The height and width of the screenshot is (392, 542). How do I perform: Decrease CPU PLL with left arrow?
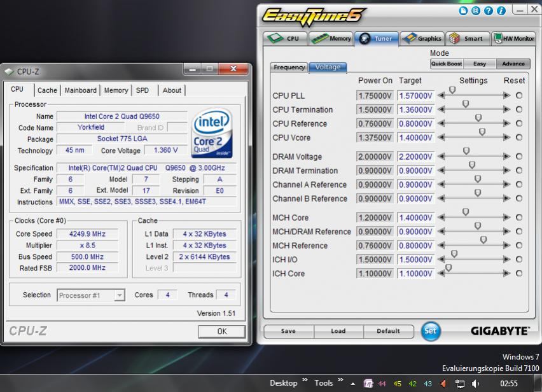tap(441, 95)
